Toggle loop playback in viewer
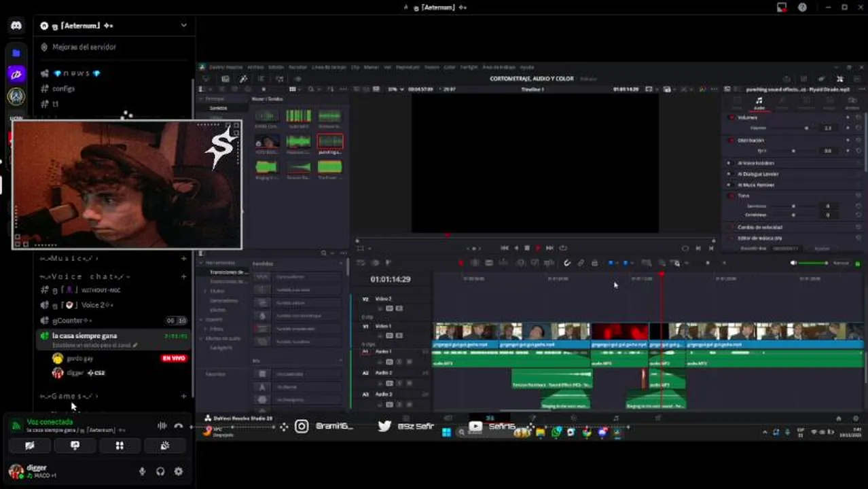Image resolution: width=868 pixels, height=489 pixels. [x=563, y=248]
